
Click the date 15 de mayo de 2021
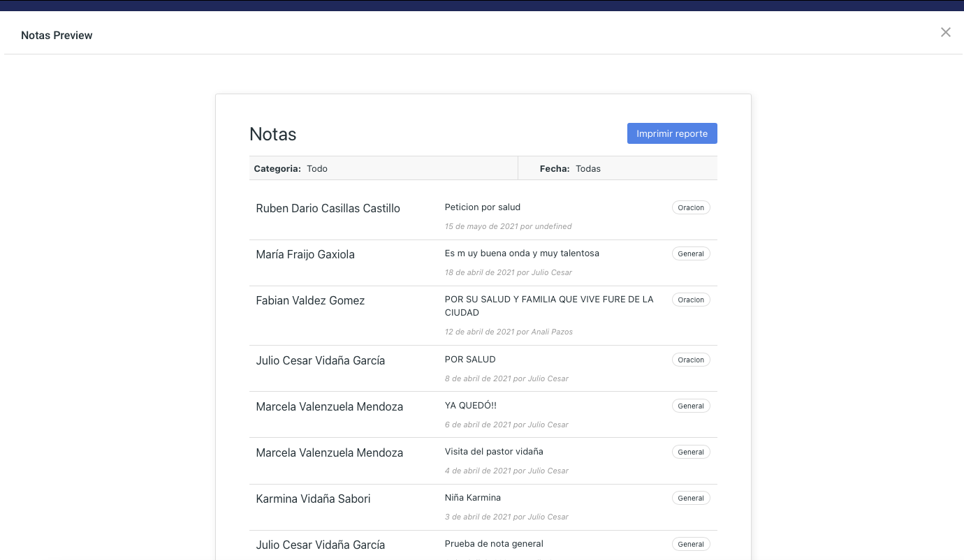[x=509, y=226]
